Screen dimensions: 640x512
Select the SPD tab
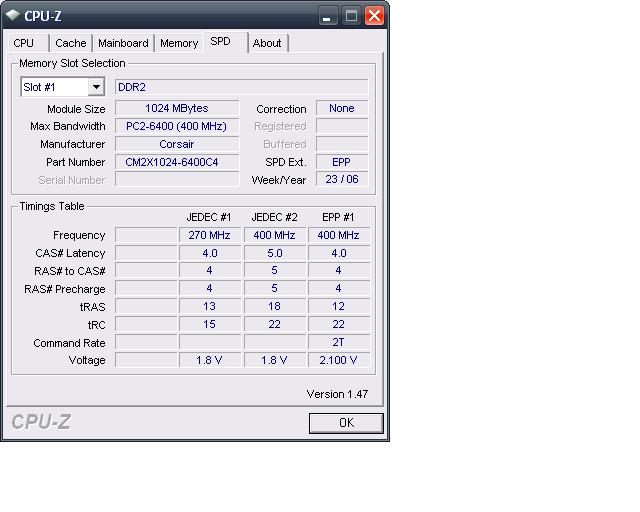[x=226, y=42]
